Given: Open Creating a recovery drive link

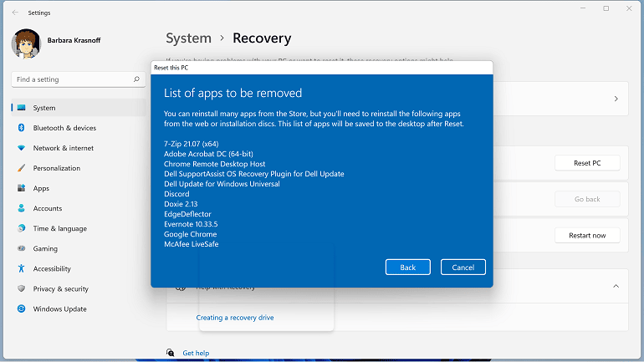Looking at the screenshot, I should [x=235, y=317].
